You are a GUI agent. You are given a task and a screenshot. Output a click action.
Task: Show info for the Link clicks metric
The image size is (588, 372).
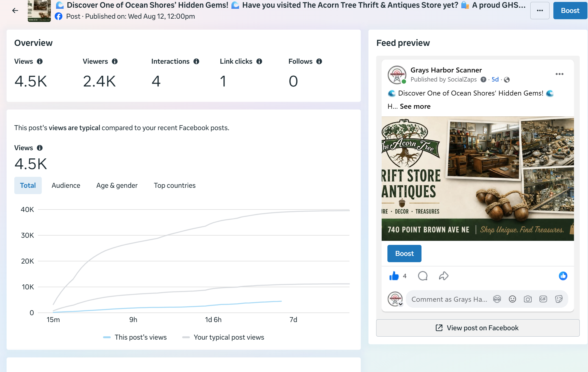(259, 61)
